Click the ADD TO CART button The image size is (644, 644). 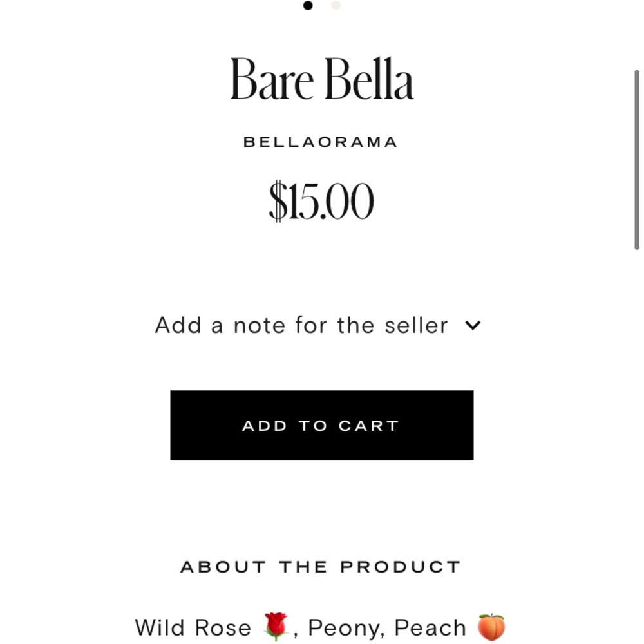click(x=321, y=425)
